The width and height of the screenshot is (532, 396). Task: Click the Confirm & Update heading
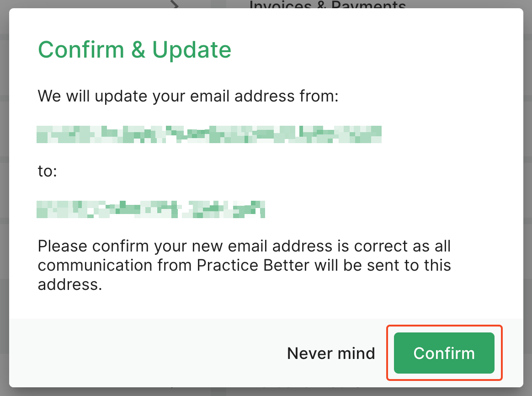(134, 49)
